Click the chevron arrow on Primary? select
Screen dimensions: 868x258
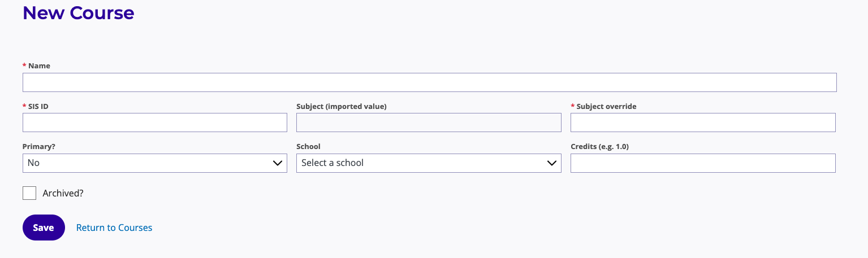tap(278, 163)
